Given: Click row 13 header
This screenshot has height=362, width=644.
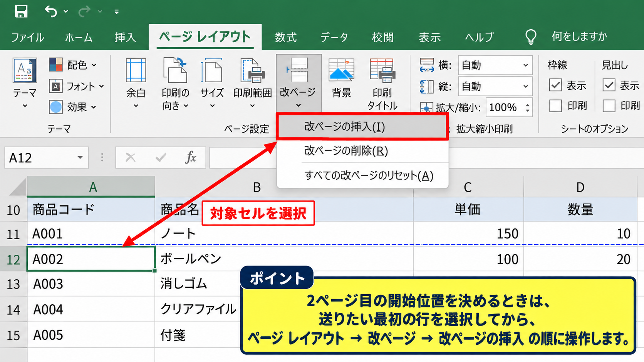Looking at the screenshot, I should (x=13, y=284).
